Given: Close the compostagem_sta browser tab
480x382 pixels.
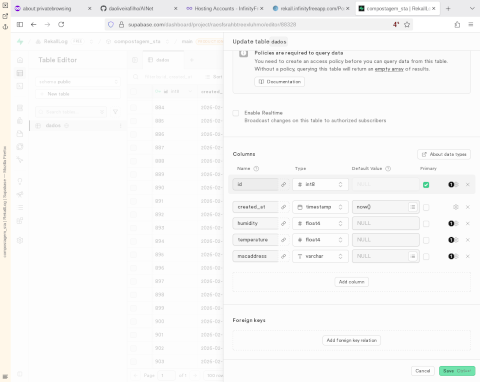Looking at the screenshot, I should click(x=434, y=8).
